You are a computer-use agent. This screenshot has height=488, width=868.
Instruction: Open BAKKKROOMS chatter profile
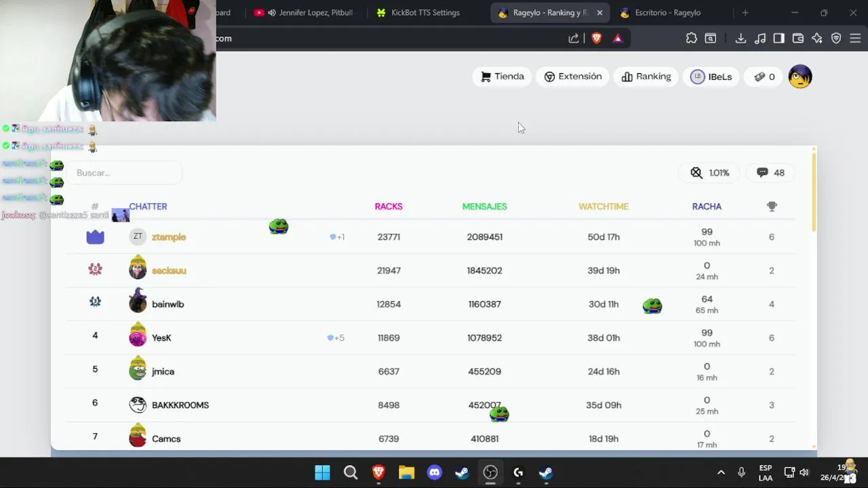point(180,405)
